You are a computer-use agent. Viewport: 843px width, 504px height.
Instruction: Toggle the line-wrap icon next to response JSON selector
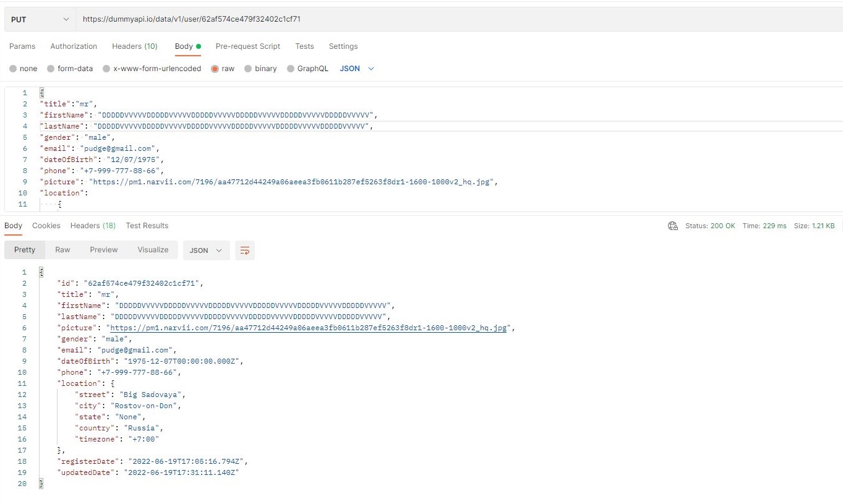pos(245,250)
